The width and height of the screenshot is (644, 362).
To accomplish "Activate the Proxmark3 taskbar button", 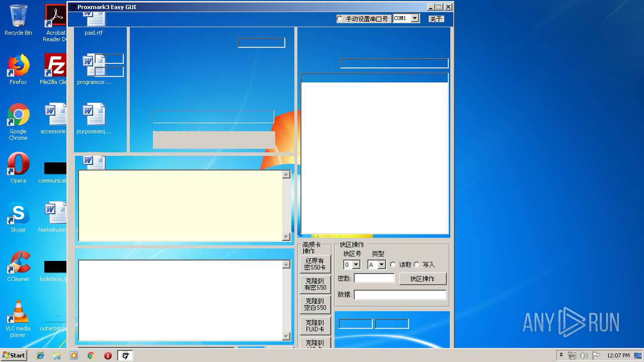I will [125, 355].
